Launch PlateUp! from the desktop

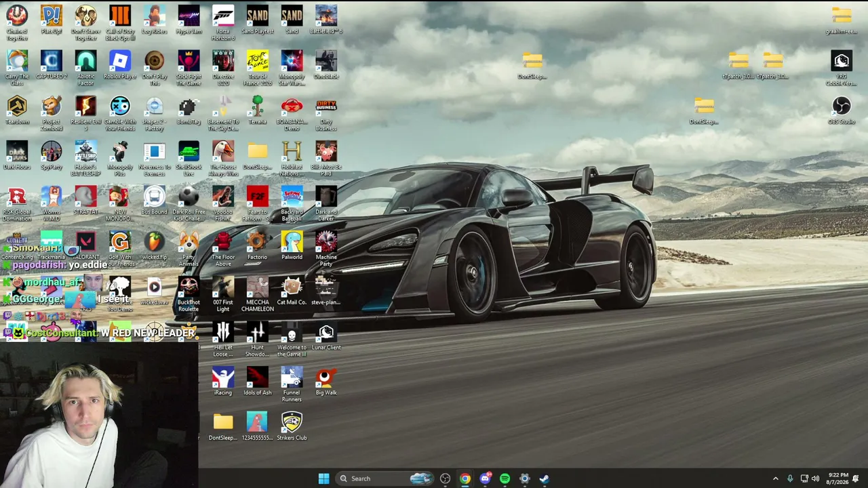click(52, 20)
